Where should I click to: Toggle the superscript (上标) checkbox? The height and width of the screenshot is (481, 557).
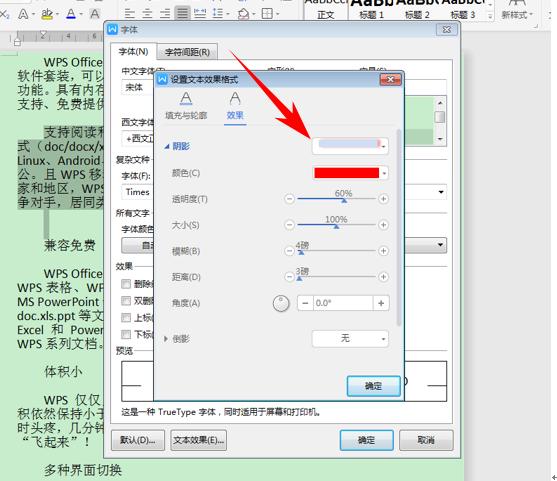126,318
